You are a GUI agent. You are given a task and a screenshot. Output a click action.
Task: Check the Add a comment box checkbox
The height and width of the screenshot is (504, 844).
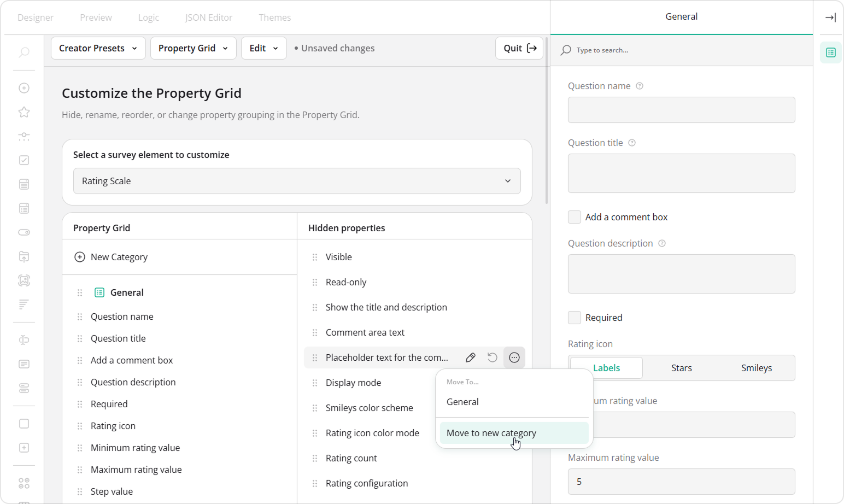(575, 217)
